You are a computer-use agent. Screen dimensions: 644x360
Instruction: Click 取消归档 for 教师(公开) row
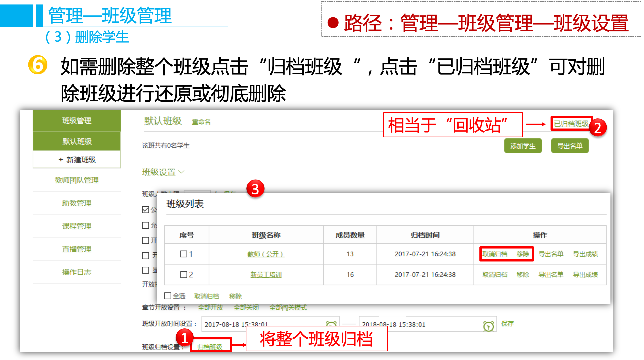494,254
